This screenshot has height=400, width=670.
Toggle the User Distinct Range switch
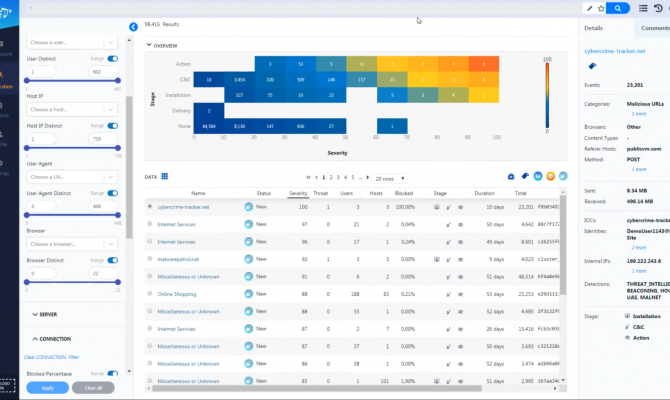pos(113,59)
